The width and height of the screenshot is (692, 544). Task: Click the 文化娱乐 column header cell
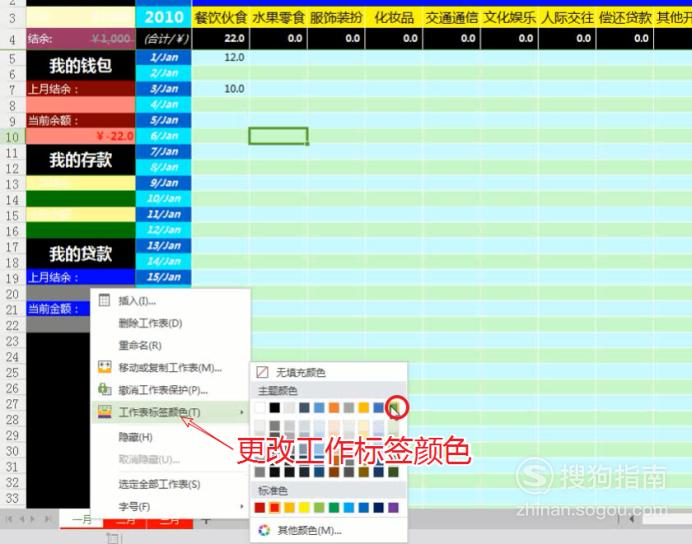point(510,18)
